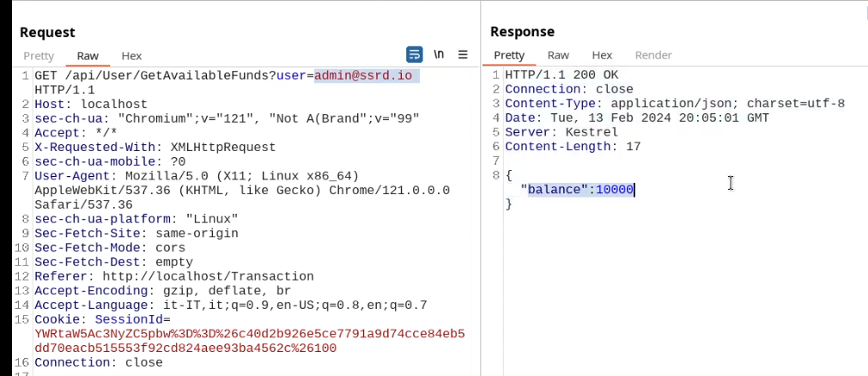This screenshot has width=868, height=376.
Task: Click the Accept-Language request header line
Action: [x=231, y=305]
